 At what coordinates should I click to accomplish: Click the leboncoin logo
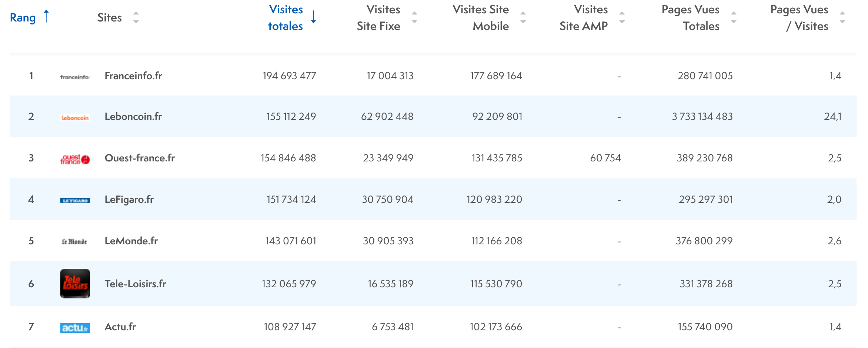click(75, 118)
